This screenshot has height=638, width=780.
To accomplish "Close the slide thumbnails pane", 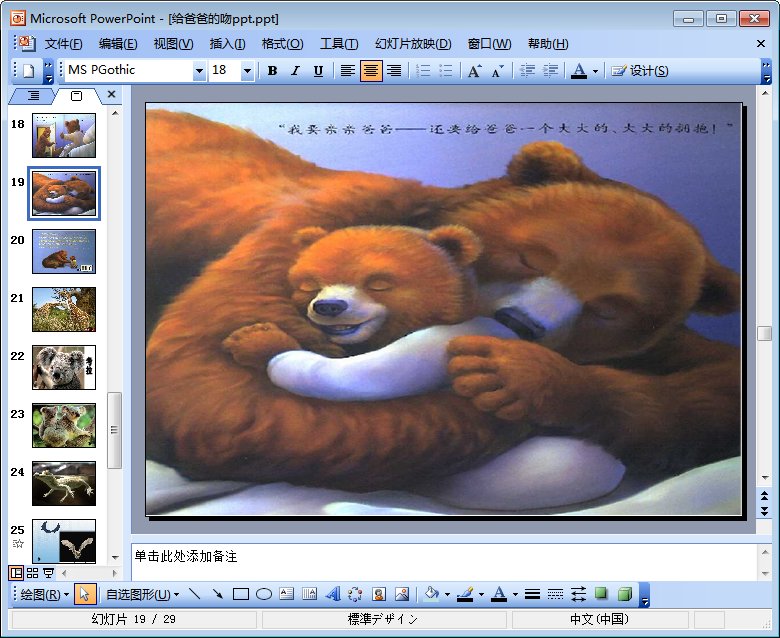I will click(111, 94).
